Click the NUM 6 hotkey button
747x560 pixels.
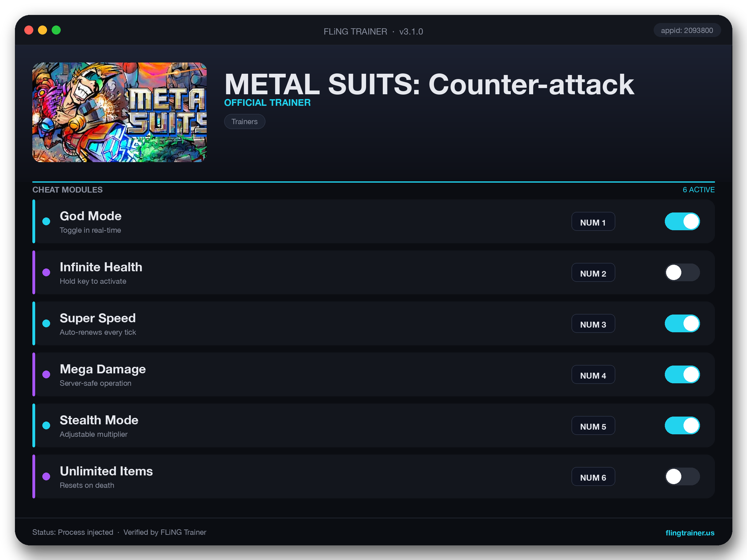[593, 477]
